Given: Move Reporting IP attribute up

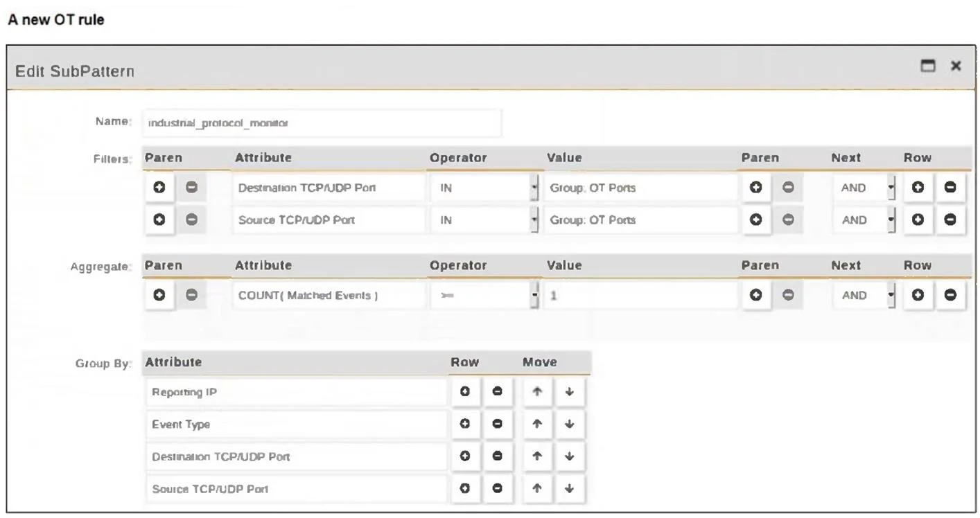Looking at the screenshot, I should point(538,392).
